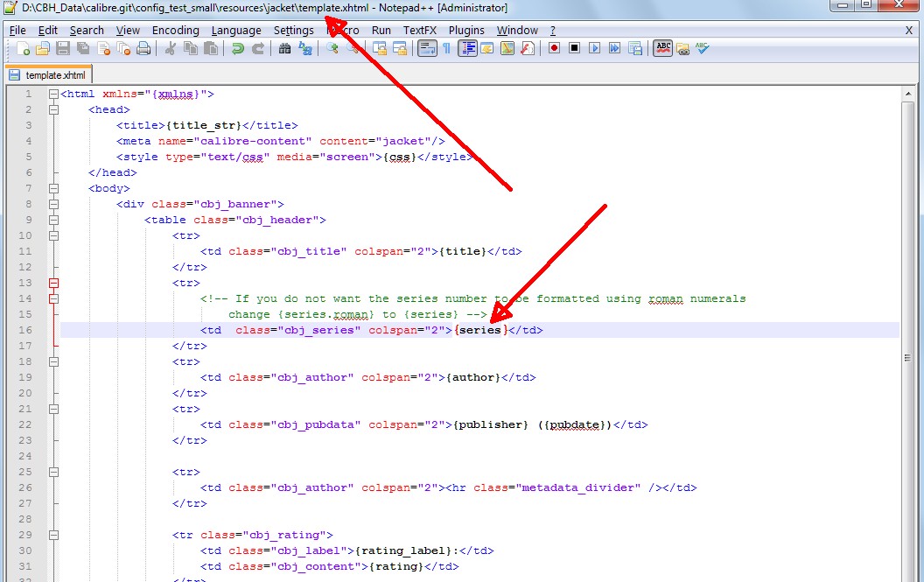The height and width of the screenshot is (582, 924).
Task: Cut selection with scissors icon
Action: click(x=171, y=48)
